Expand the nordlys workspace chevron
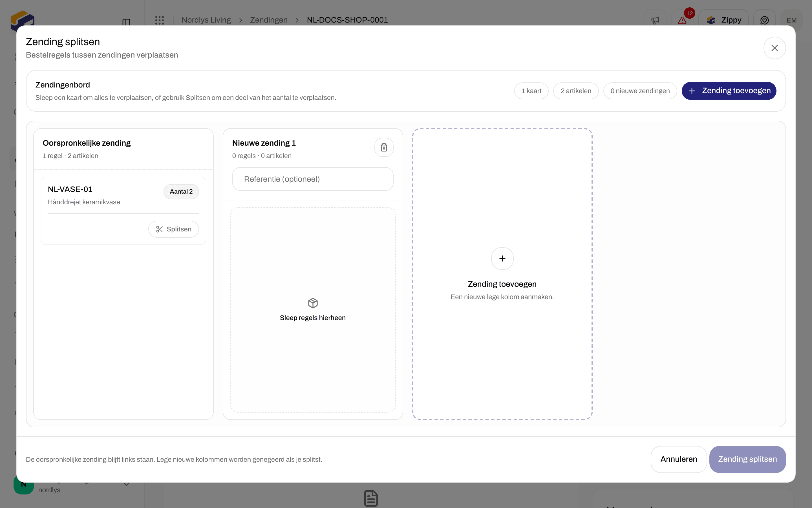 126,484
